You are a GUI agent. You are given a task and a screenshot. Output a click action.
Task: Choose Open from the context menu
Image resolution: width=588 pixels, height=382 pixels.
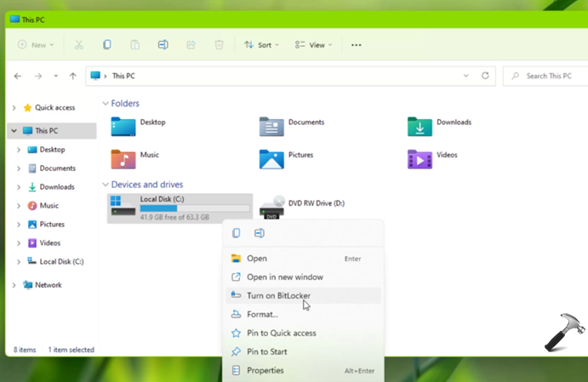[x=303, y=259]
